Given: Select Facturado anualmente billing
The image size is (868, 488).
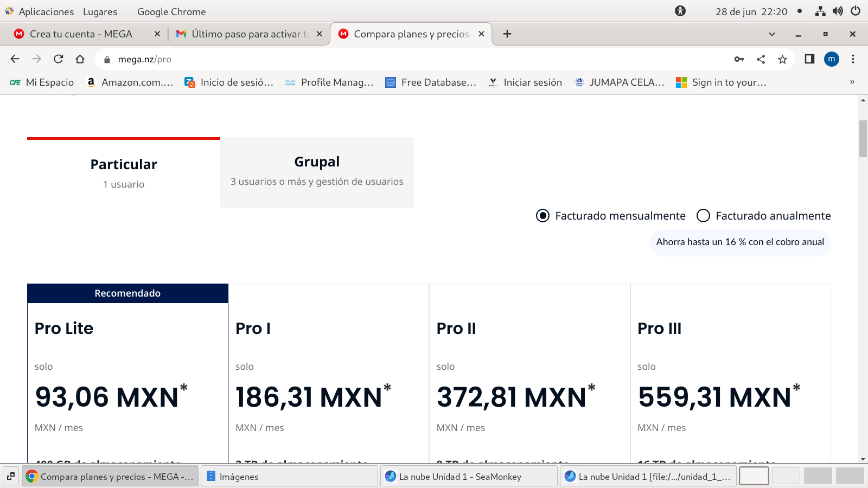Looking at the screenshot, I should tap(704, 216).
